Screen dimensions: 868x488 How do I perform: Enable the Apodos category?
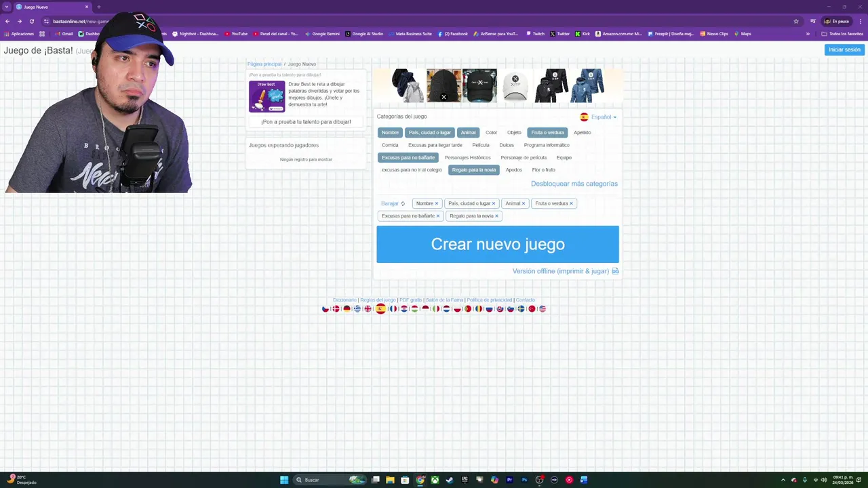(514, 170)
